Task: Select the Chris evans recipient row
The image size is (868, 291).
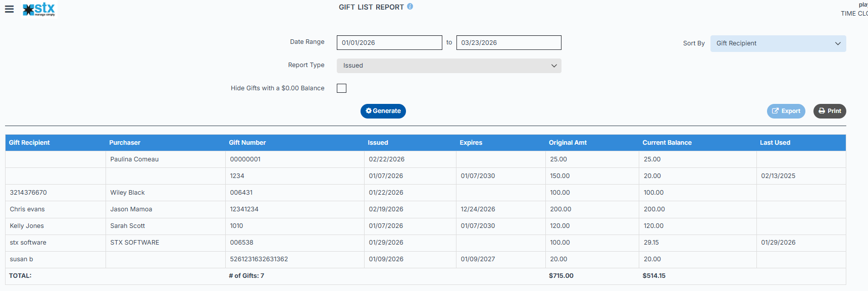Action: pos(27,209)
